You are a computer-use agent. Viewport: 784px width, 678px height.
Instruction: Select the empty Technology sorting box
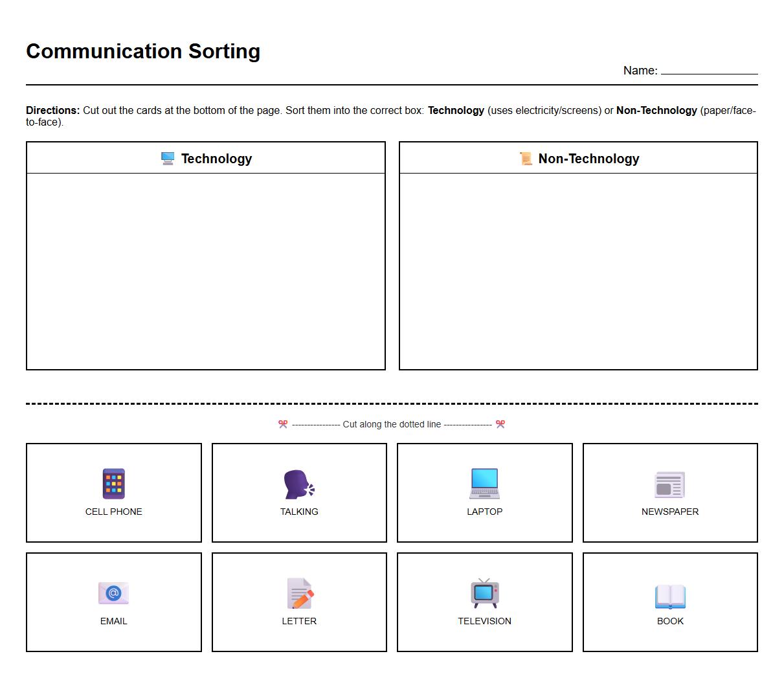pos(205,272)
